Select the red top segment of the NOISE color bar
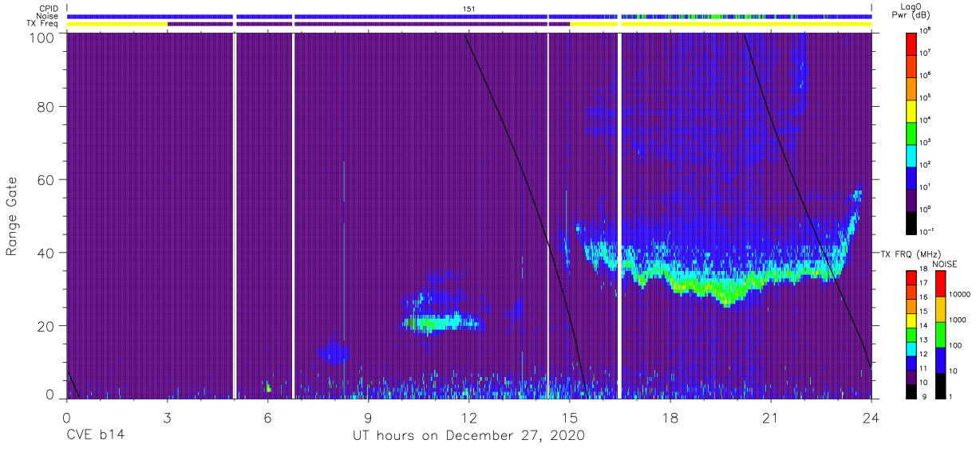The image size is (980, 452). pyautogui.click(x=941, y=283)
